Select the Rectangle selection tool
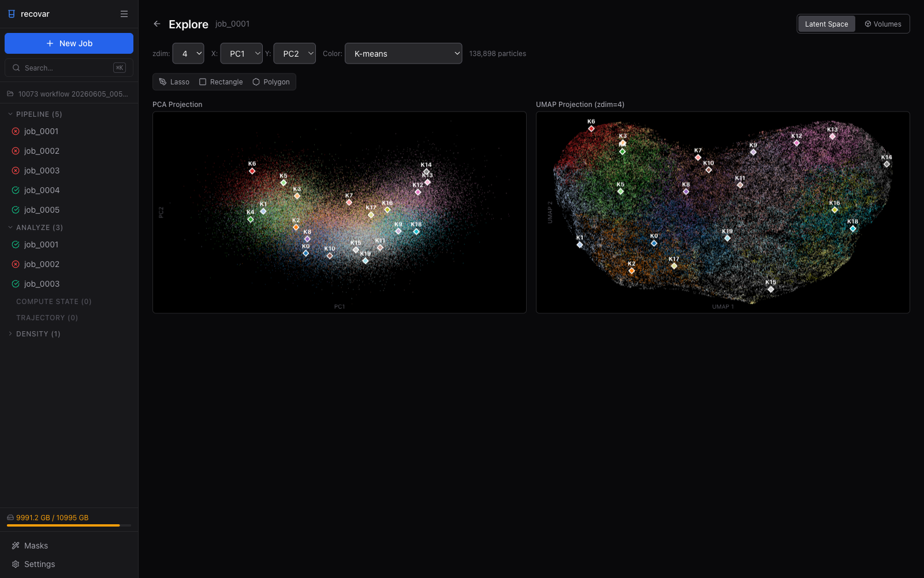This screenshot has height=578, width=924. [221, 82]
